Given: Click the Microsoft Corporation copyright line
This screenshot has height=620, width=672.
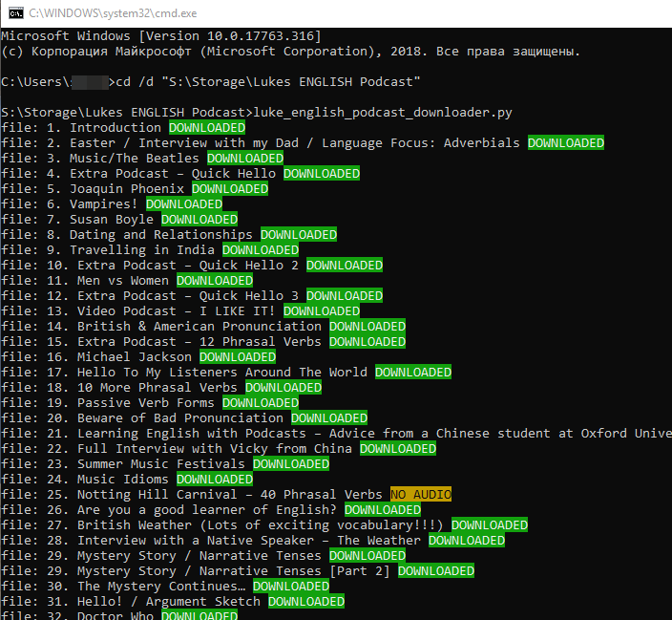Looking at the screenshot, I should pyautogui.click(x=290, y=52).
